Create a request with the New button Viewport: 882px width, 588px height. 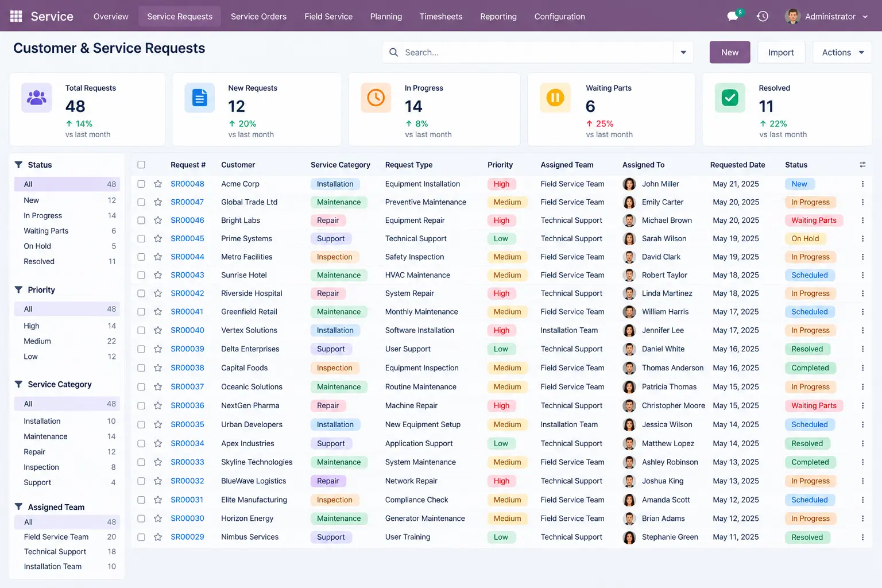[730, 52]
